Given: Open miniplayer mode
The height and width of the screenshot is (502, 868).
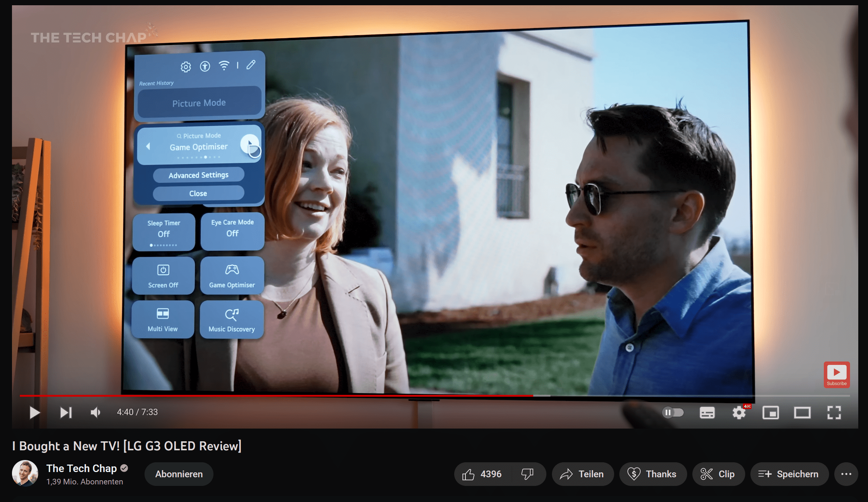Looking at the screenshot, I should click(771, 412).
